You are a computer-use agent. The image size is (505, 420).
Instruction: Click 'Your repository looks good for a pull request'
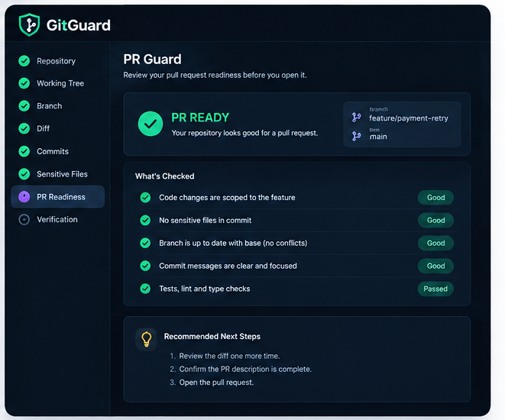(244, 133)
